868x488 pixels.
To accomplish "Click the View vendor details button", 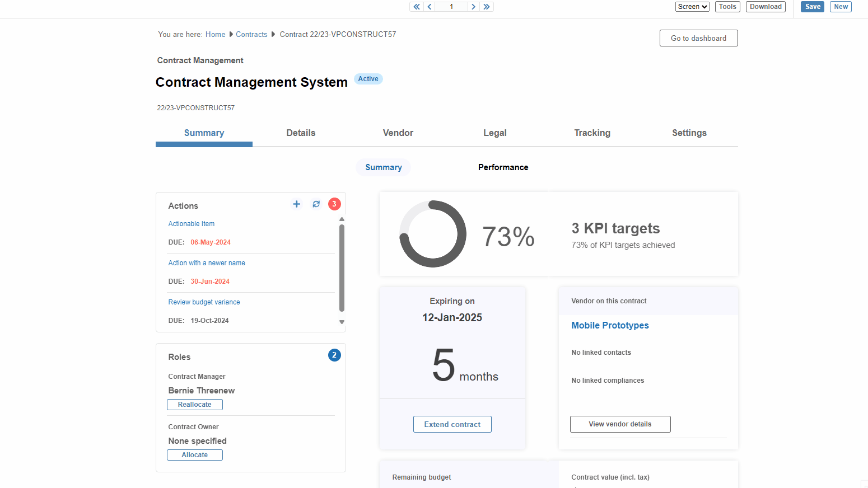I will tap(620, 424).
